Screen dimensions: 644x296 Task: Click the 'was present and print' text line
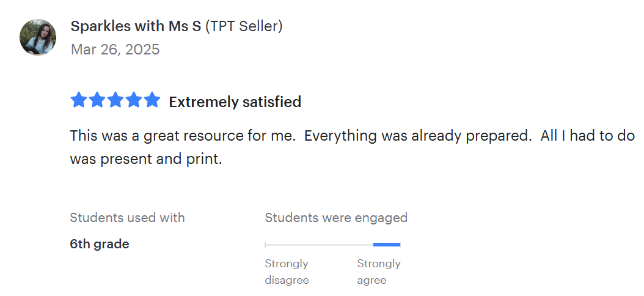pos(145,159)
